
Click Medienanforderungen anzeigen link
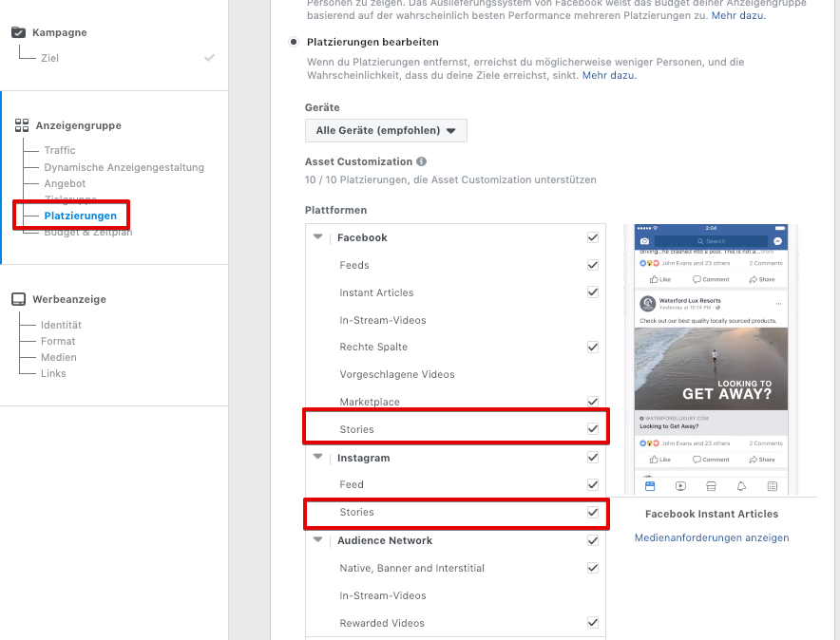click(x=712, y=537)
